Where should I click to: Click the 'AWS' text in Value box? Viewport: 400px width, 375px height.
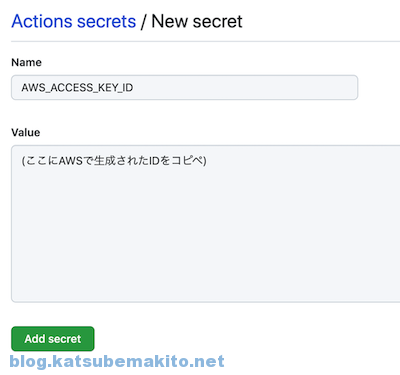71,161
